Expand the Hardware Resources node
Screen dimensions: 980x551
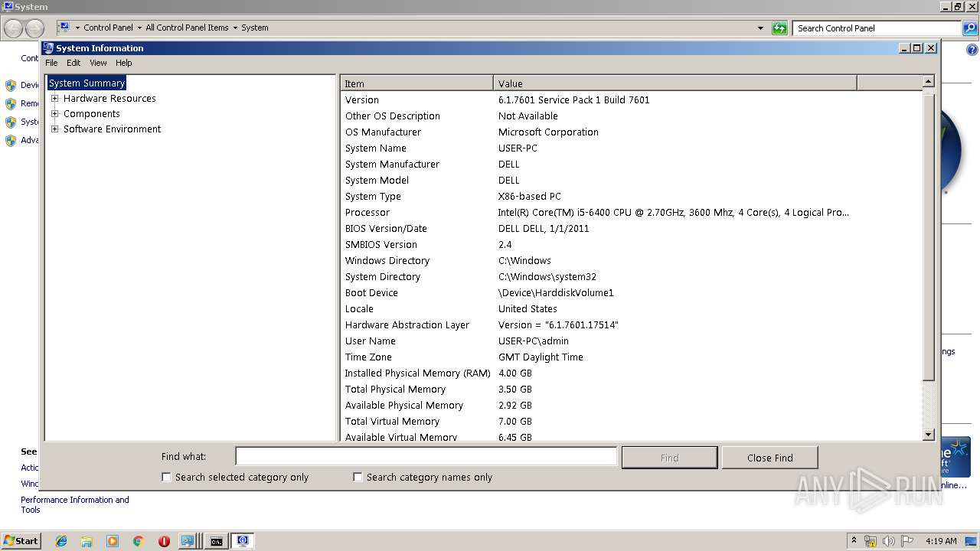(x=54, y=98)
